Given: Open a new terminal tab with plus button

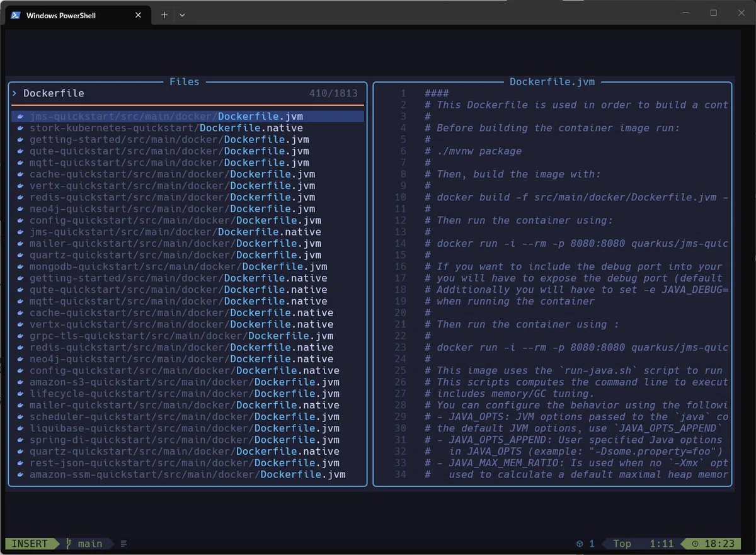Looking at the screenshot, I should click(x=164, y=15).
